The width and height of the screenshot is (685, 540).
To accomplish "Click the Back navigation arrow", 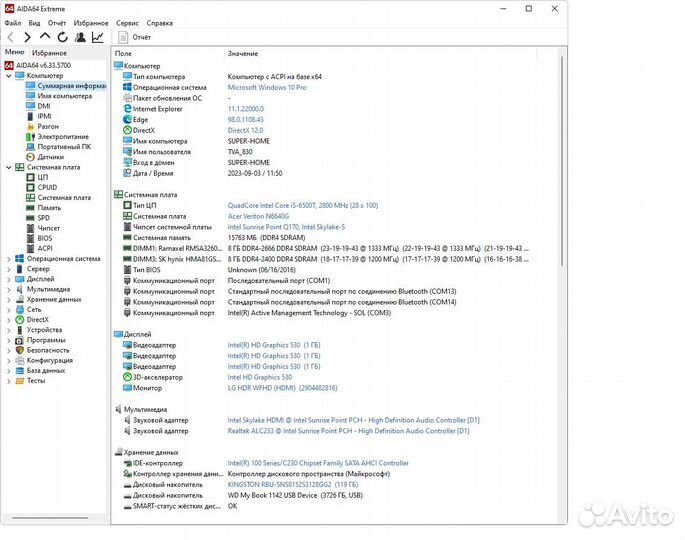I will click(x=11, y=38).
